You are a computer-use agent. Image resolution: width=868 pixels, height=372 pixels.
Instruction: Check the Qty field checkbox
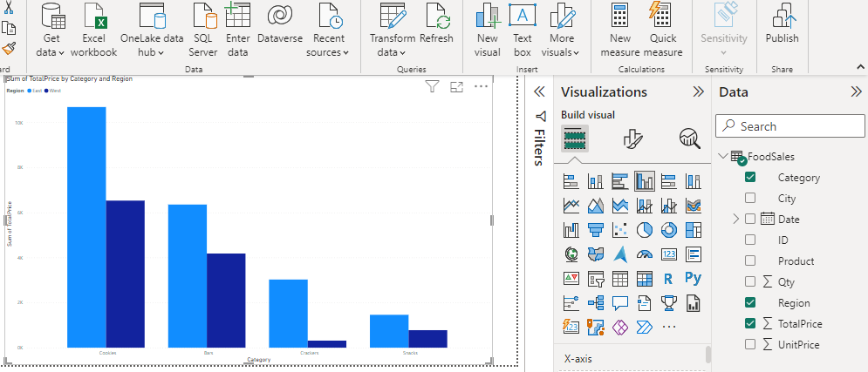pos(750,281)
